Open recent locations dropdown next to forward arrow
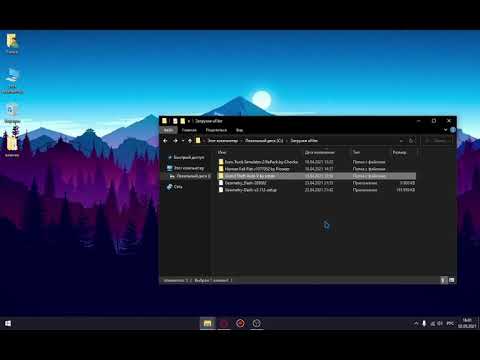Screen dimensions: 480x360 183,141
